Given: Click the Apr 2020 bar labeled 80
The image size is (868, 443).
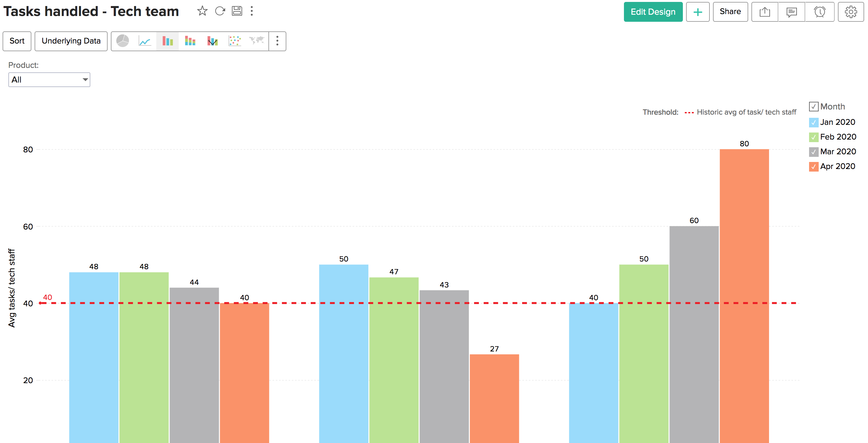Looking at the screenshot, I should [x=744, y=269].
